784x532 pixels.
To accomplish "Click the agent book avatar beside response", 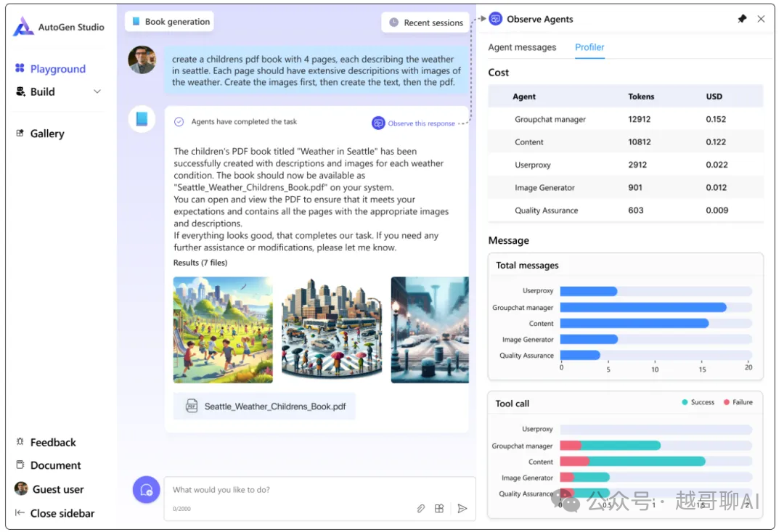I will click(x=142, y=119).
